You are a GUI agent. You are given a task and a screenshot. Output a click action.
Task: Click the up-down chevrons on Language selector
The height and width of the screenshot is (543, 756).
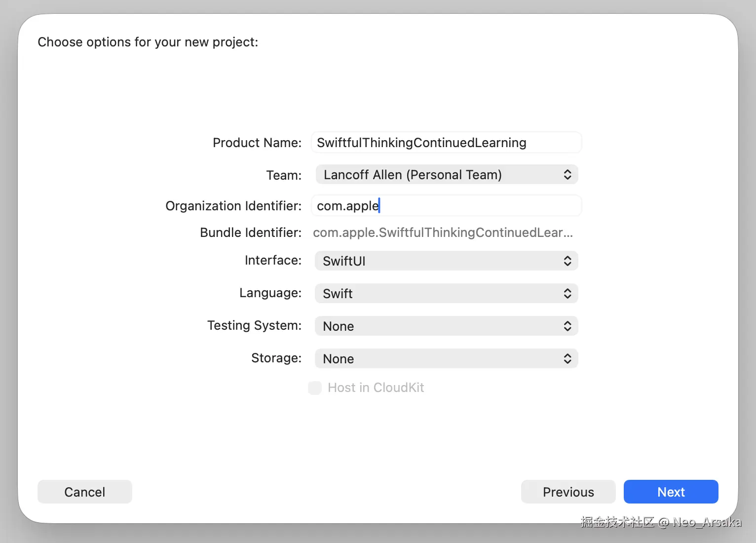[x=567, y=294]
